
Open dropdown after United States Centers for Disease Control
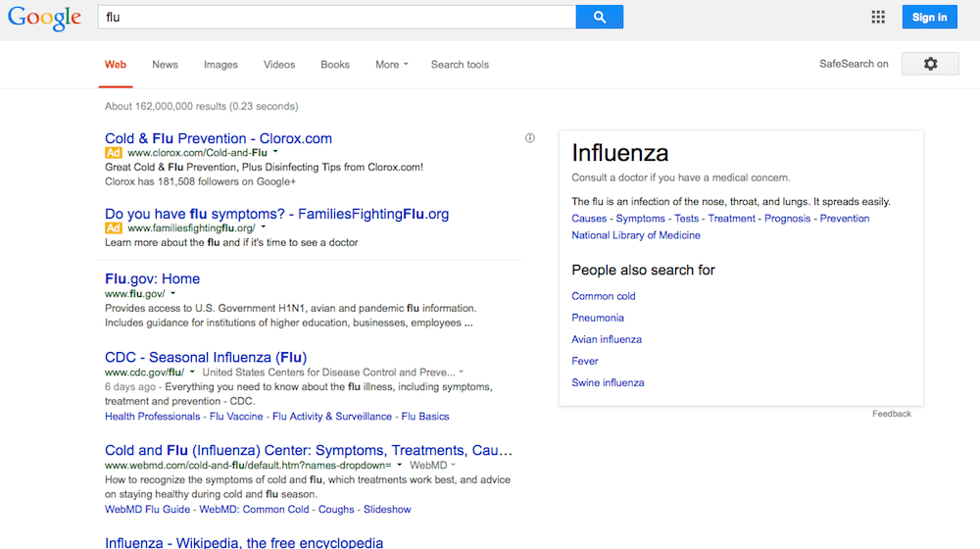[462, 372]
